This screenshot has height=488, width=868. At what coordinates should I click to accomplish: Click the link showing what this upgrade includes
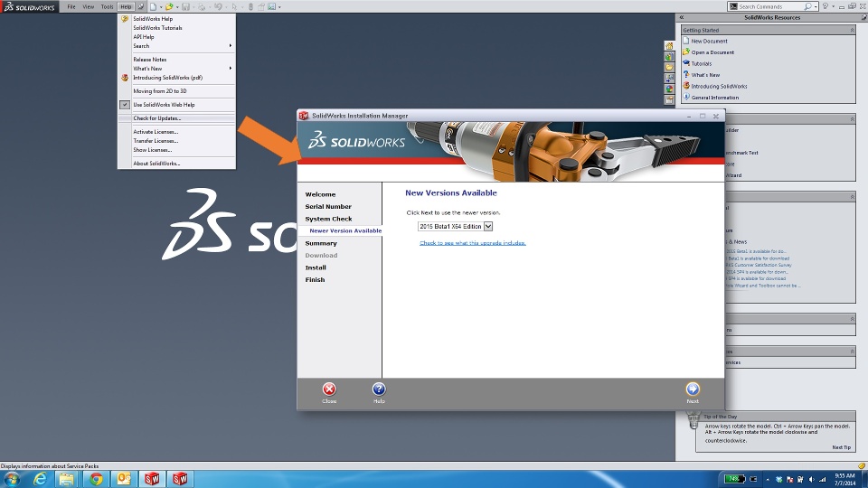473,243
